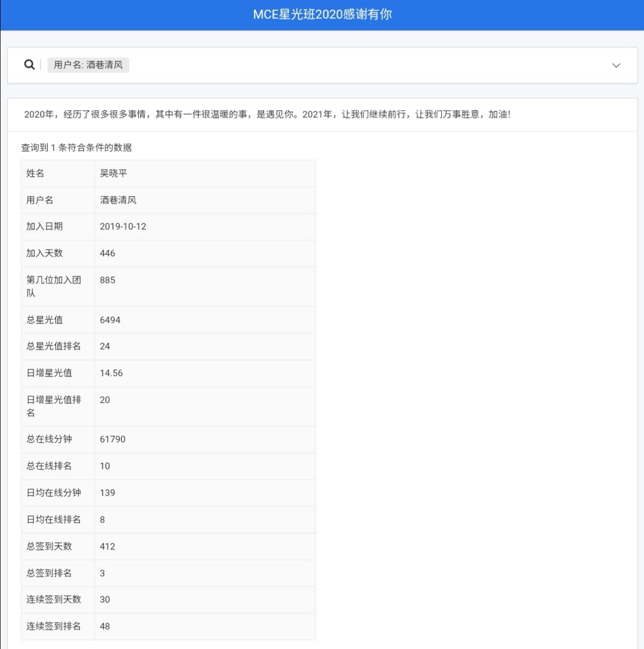Viewport: 644px width, 649px height.
Task: Click the 酒巷清风 value in the table
Action: click(x=118, y=200)
